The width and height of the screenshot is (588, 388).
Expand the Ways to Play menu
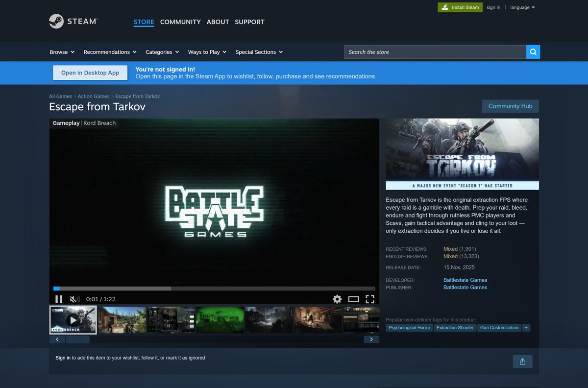coord(207,52)
